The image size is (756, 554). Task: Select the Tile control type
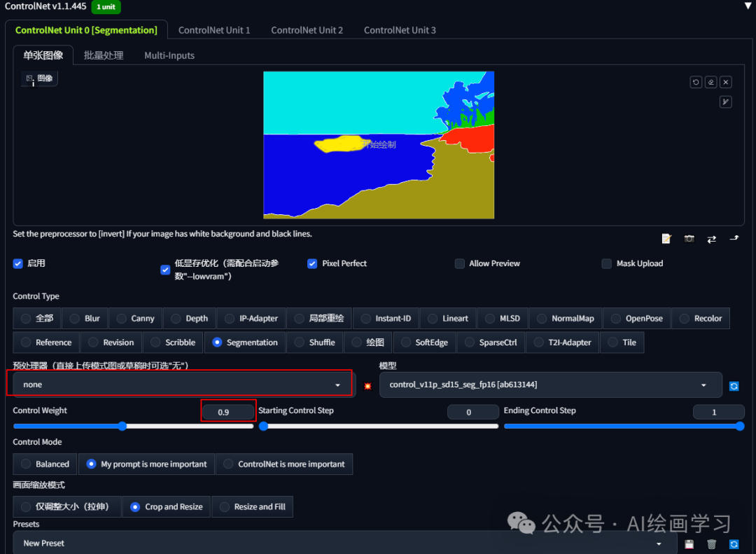point(622,342)
